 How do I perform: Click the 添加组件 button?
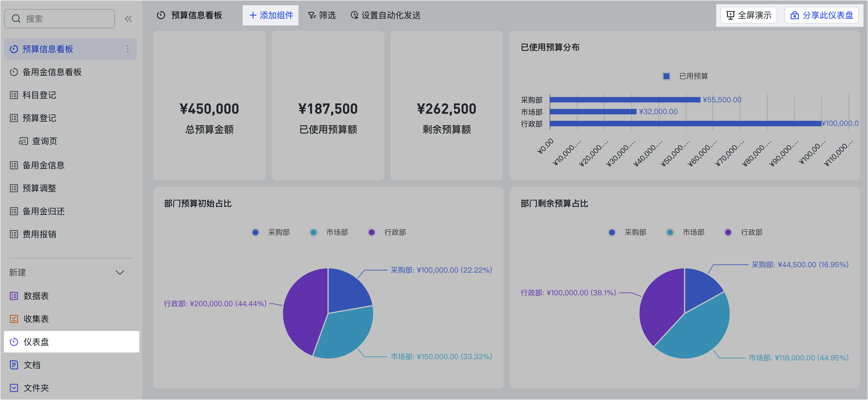coord(271,15)
